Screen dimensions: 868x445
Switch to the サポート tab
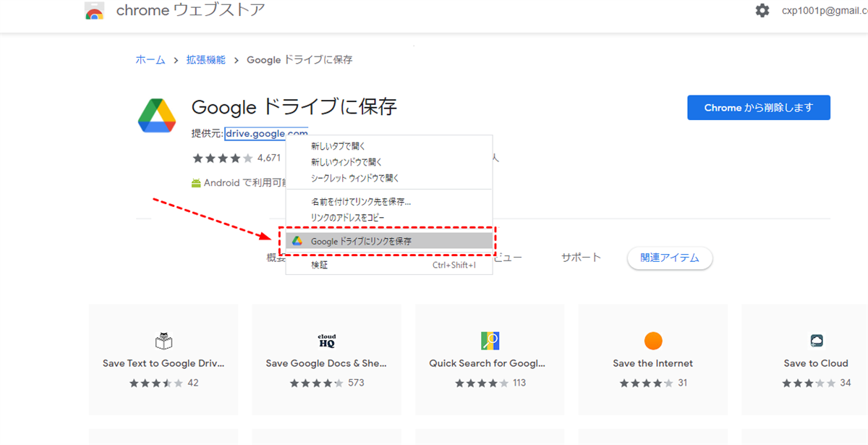click(x=581, y=258)
